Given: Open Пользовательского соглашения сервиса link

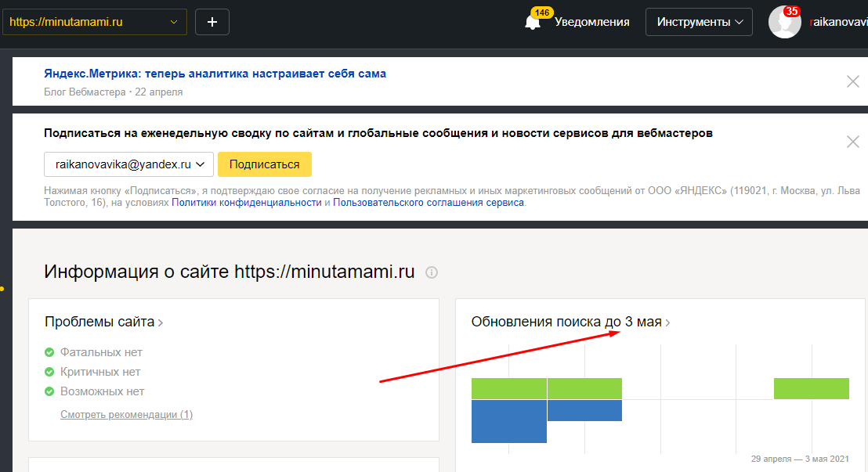Looking at the screenshot, I should point(429,202).
